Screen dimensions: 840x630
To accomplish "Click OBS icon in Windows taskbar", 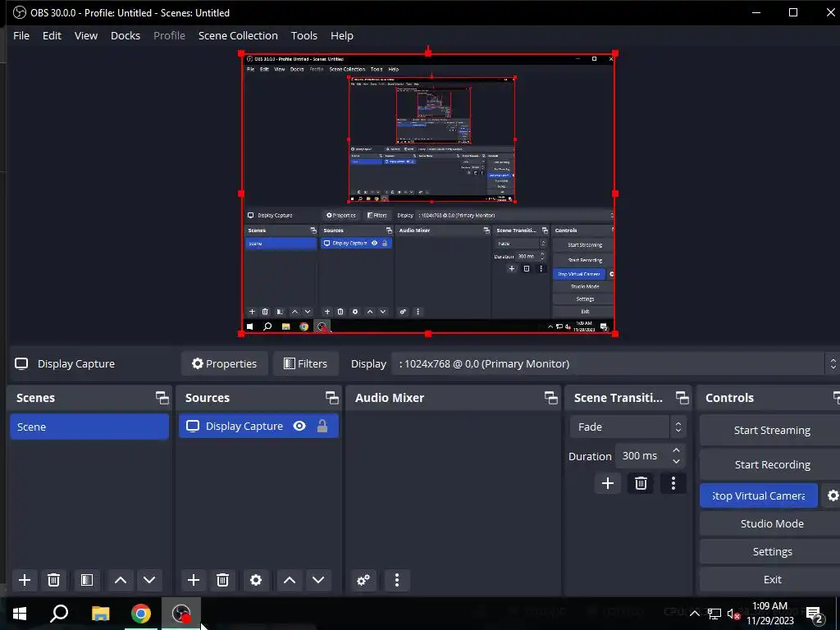I will point(181,614).
